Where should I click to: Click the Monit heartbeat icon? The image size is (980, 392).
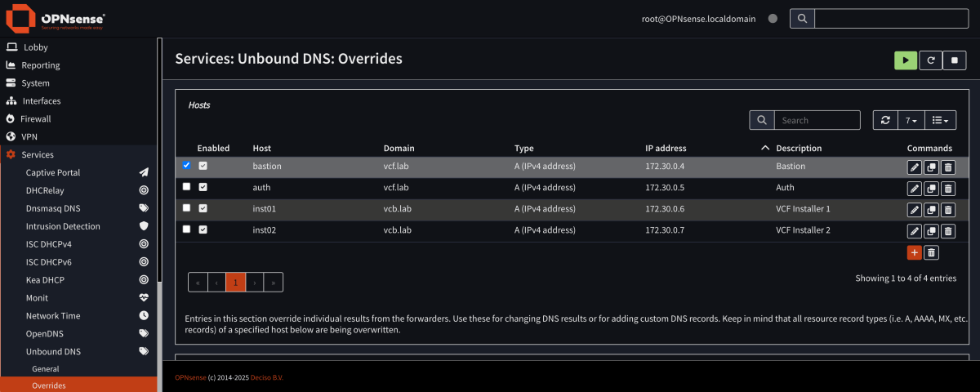point(144,298)
